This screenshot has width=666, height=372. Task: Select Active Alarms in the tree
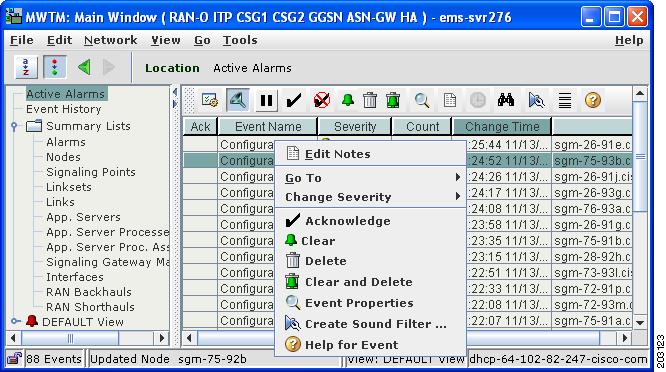point(66,94)
